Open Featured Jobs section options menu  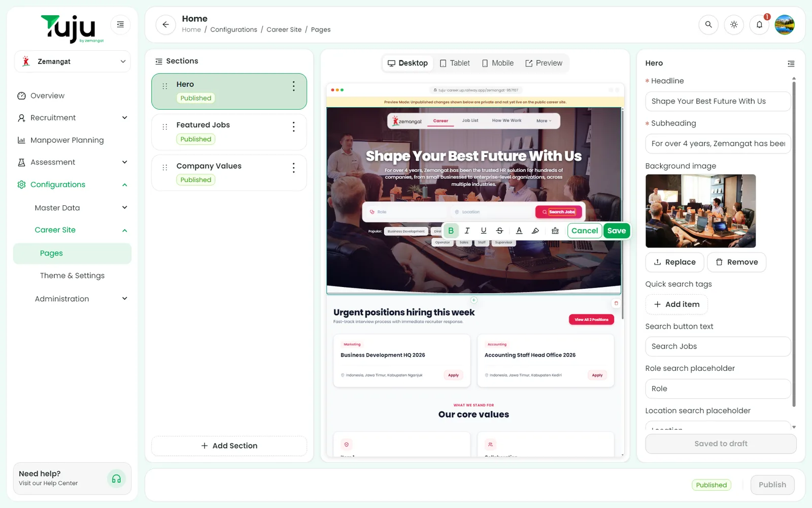[293, 127]
